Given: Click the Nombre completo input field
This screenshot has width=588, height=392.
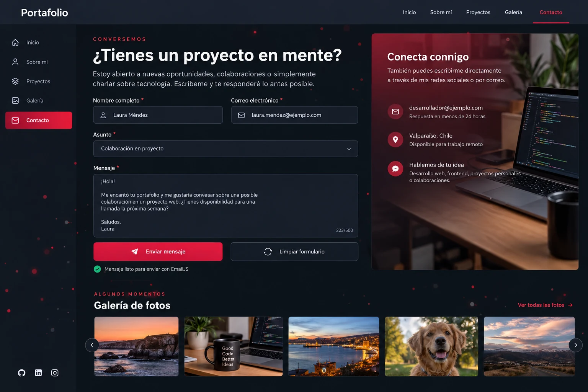Looking at the screenshot, I should click(158, 115).
